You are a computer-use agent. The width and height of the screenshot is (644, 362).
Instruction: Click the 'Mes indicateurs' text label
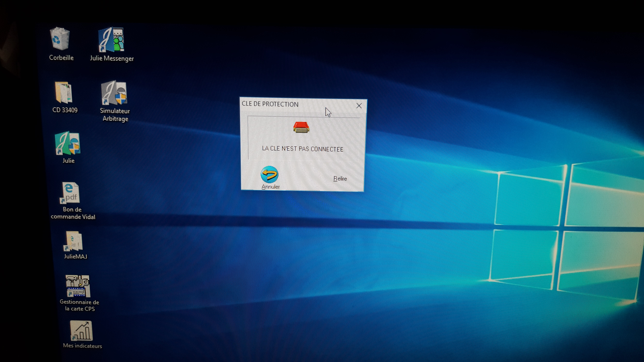(82, 346)
